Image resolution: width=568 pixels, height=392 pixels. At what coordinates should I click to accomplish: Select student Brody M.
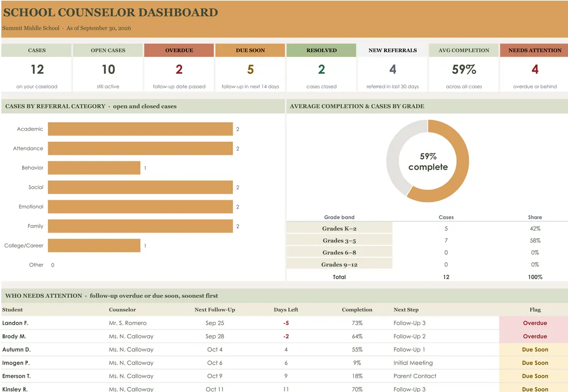(x=14, y=336)
